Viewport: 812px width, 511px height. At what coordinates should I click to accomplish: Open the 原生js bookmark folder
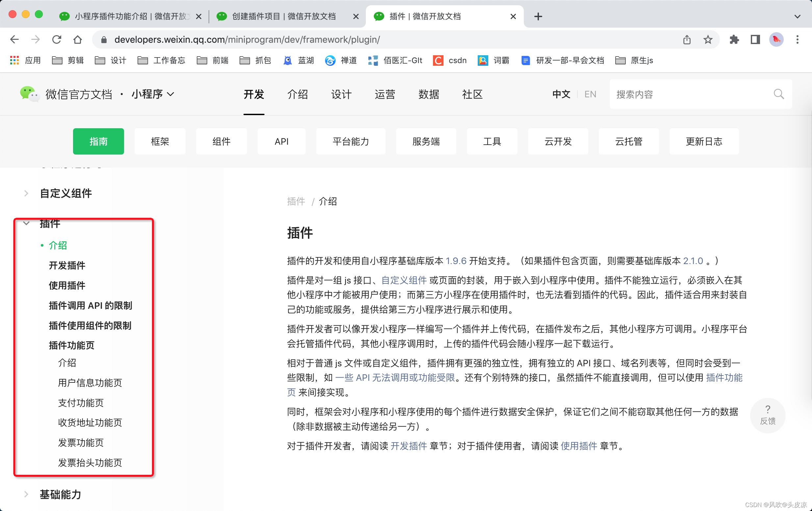coord(634,60)
